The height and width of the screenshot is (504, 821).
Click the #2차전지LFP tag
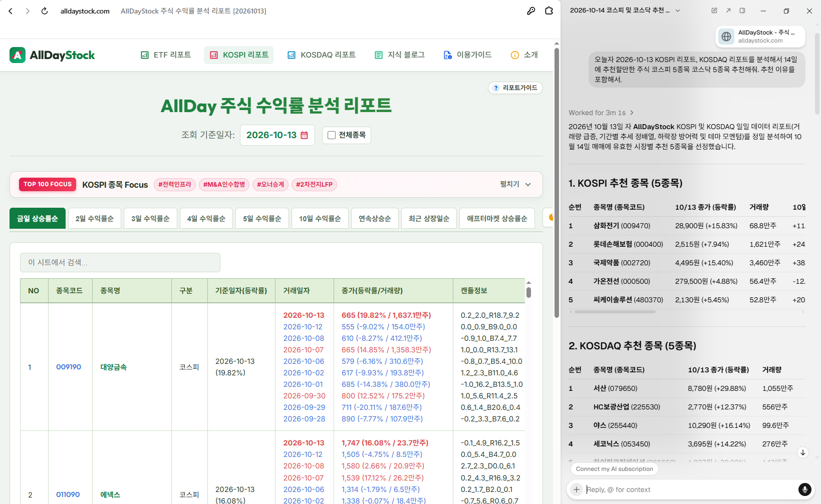point(314,185)
